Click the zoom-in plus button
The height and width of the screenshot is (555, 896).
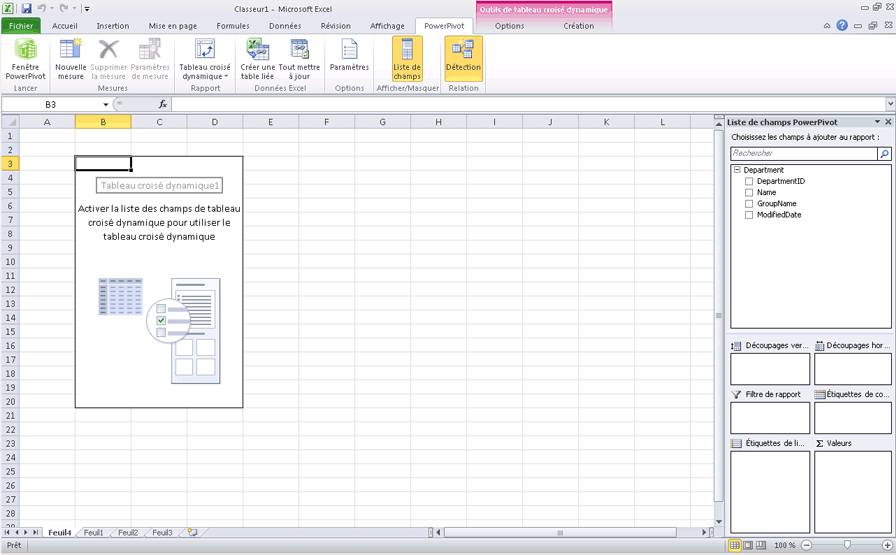click(888, 545)
